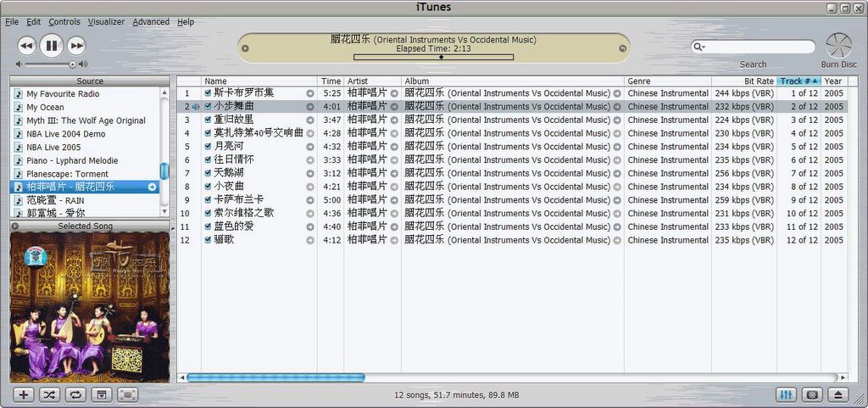Image resolution: width=868 pixels, height=408 pixels.
Task: Uncheck the song 往日情怀
Action: click(x=208, y=159)
